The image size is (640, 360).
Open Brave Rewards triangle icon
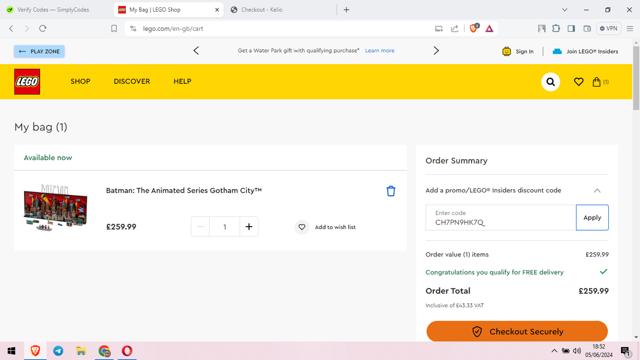point(489,29)
